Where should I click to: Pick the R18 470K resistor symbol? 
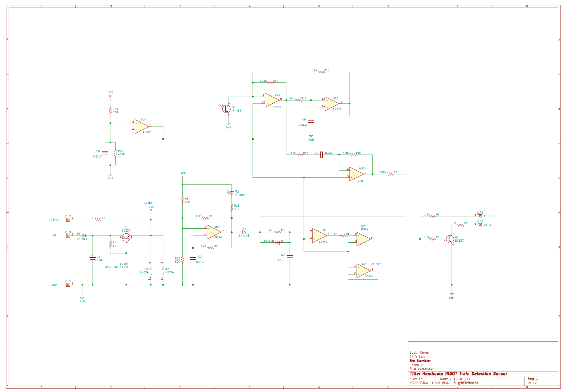coord(353,155)
